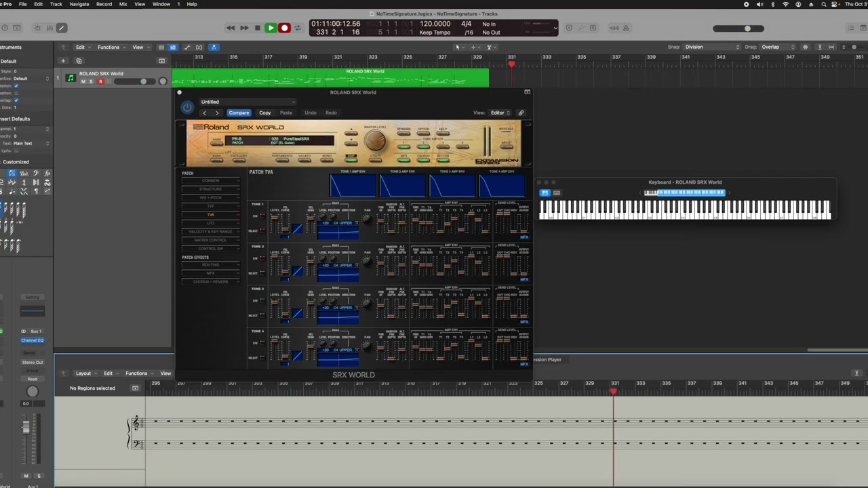Open the Toolbar display button
Viewport: 868px width, 488px height.
(17, 28)
